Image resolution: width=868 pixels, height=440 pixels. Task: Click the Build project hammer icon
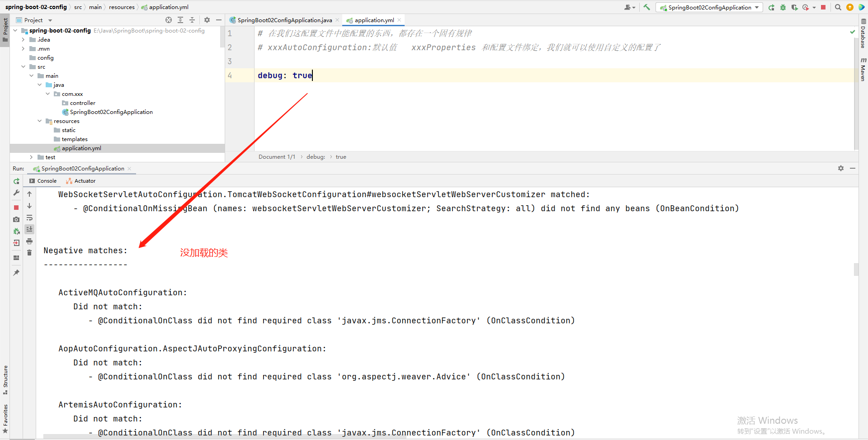pyautogui.click(x=646, y=7)
